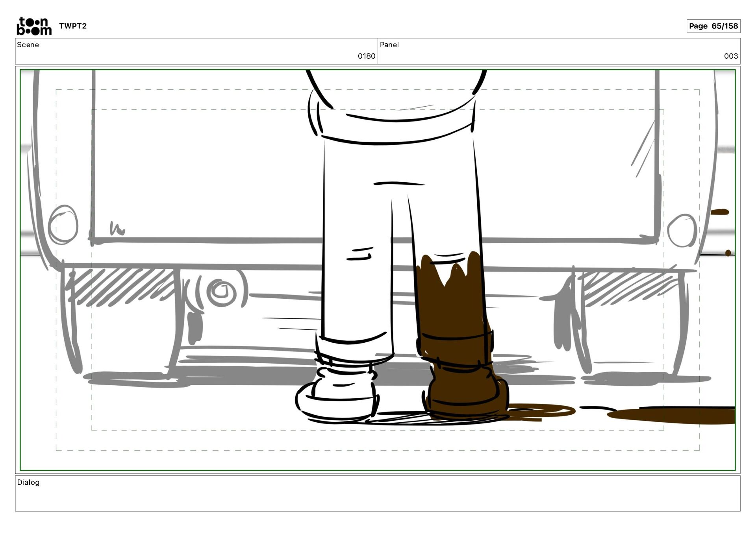The width and height of the screenshot is (756, 534).
Task: Click the circular exhaust pipe under bumper
Action: 221,292
